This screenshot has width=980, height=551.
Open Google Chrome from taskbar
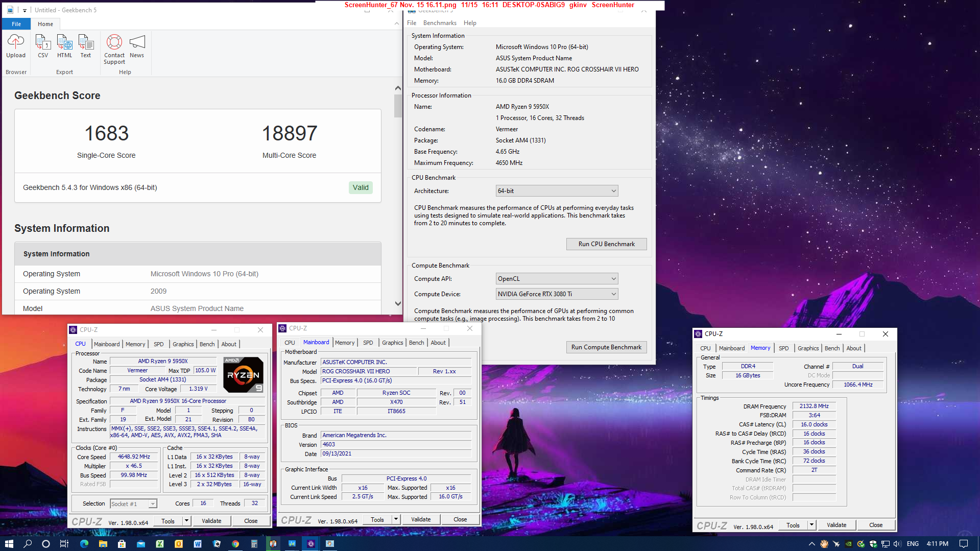(x=235, y=543)
